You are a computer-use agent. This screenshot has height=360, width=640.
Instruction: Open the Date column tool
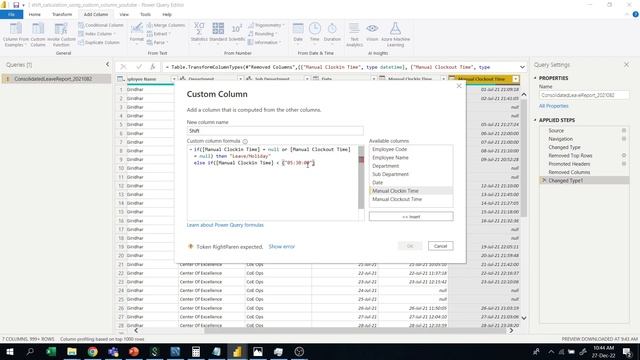[x=298, y=33]
